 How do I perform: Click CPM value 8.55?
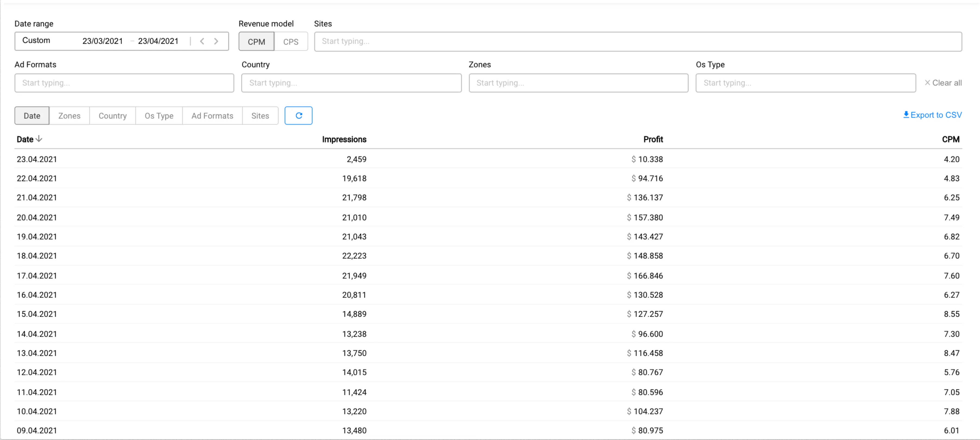coord(951,314)
